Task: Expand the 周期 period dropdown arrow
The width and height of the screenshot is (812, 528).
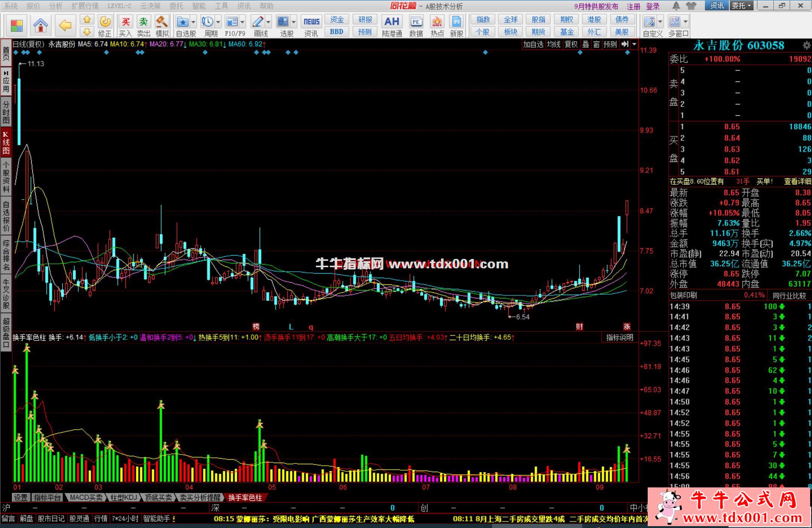Action: tap(218, 22)
